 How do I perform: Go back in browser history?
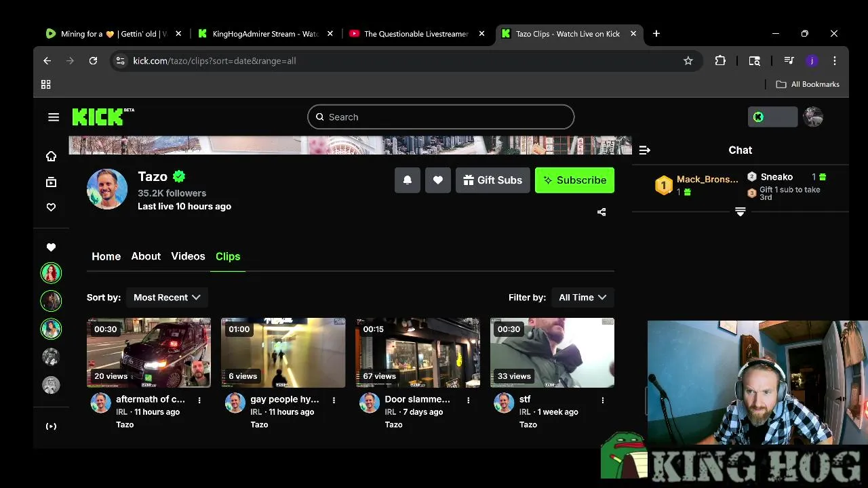click(x=47, y=61)
